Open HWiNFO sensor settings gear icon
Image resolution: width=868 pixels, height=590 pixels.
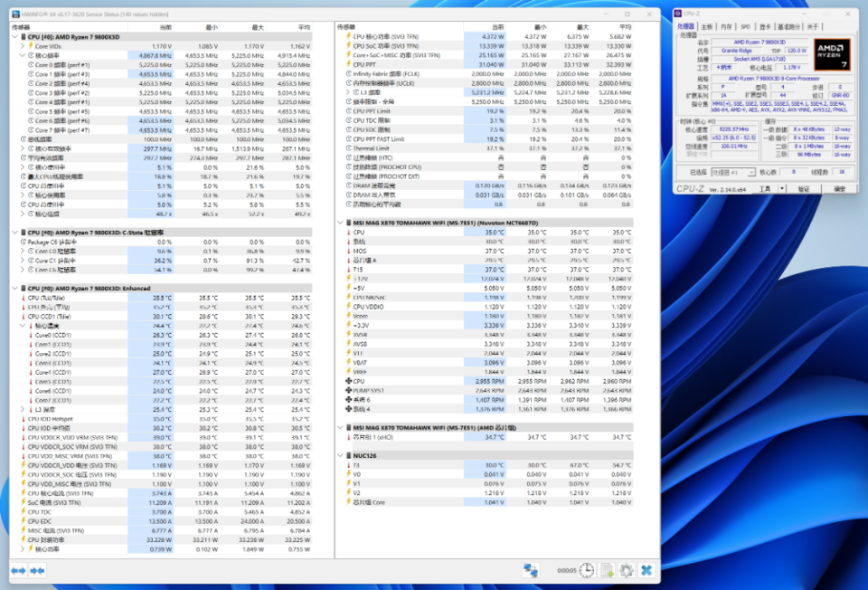tap(627, 570)
